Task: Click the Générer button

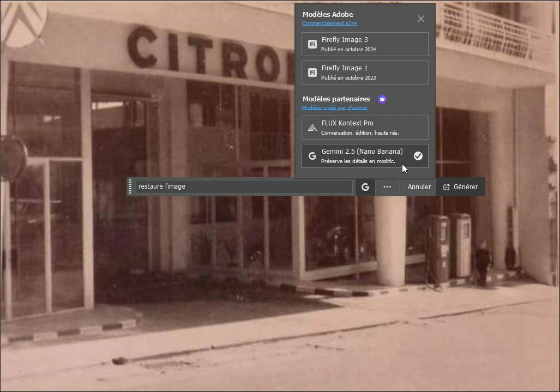Action: pos(460,186)
